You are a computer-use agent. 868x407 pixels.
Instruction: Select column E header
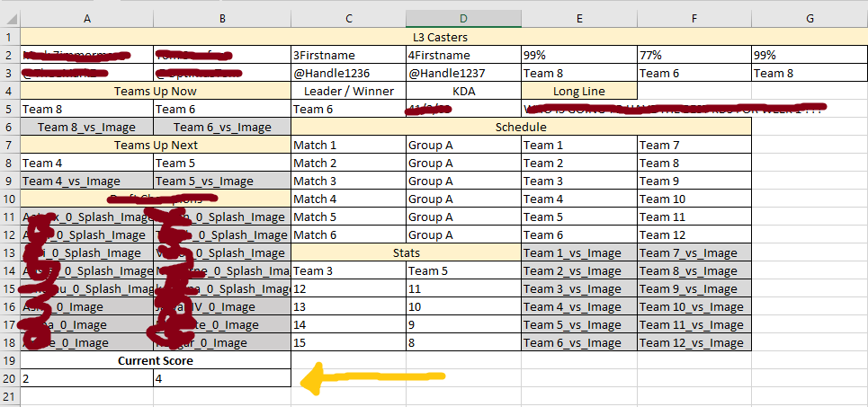click(x=579, y=19)
